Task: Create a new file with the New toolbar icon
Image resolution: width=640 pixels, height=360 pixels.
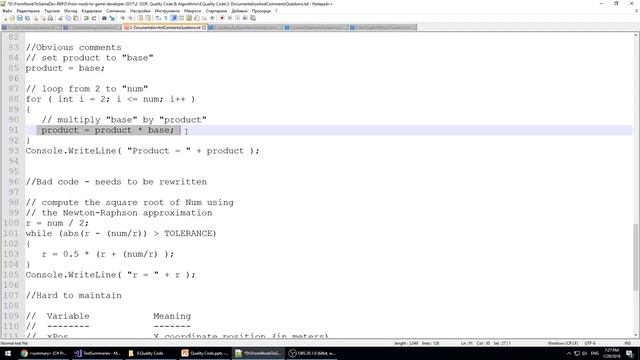Action: point(5,18)
